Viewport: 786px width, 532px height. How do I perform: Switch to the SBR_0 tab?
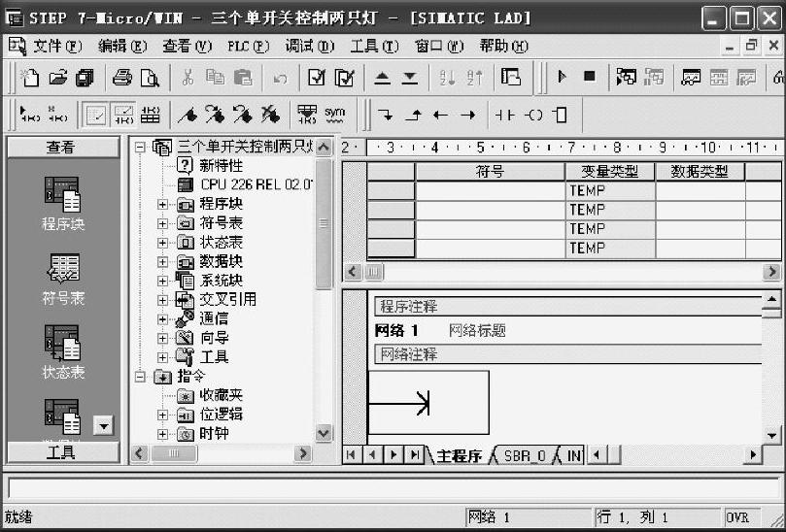pos(525,455)
